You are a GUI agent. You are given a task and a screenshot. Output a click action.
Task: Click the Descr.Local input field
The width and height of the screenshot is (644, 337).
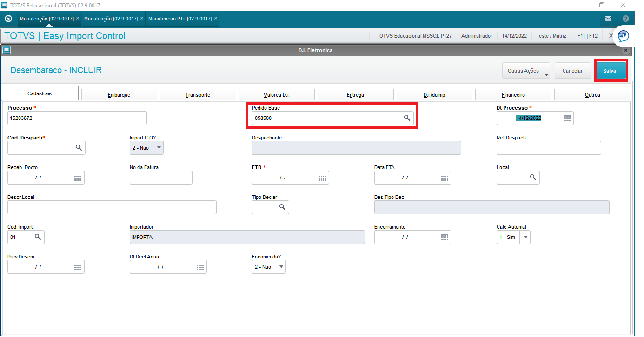[112, 207]
